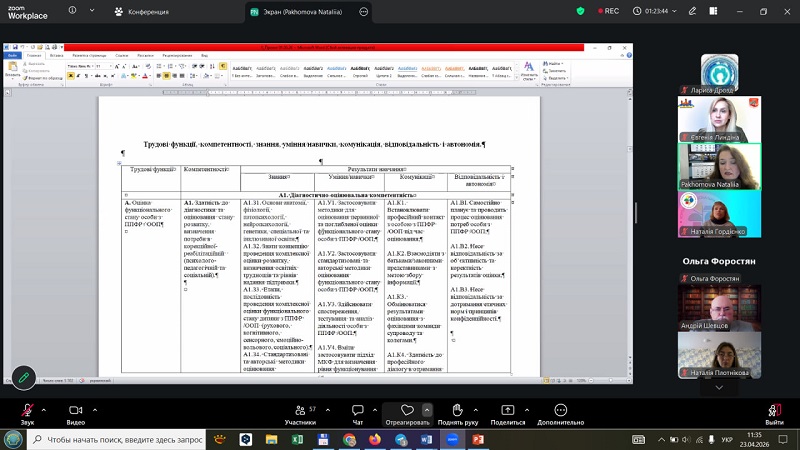The height and width of the screenshot is (450, 800).
Task: Click the Отреагировать heart reaction icon
Action: point(406,410)
